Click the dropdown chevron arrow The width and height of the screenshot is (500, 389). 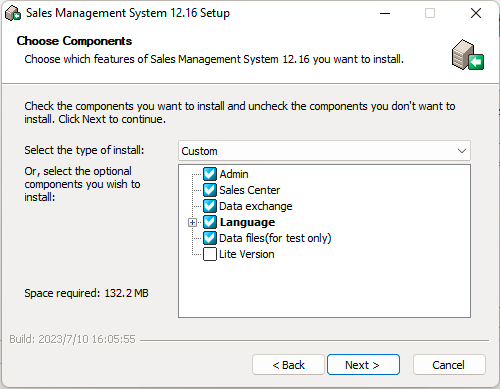tap(462, 151)
